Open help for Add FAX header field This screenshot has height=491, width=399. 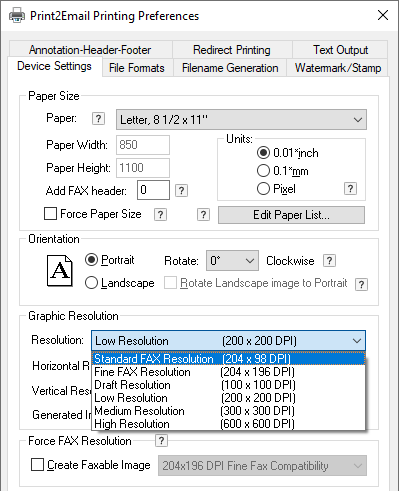coord(181,191)
